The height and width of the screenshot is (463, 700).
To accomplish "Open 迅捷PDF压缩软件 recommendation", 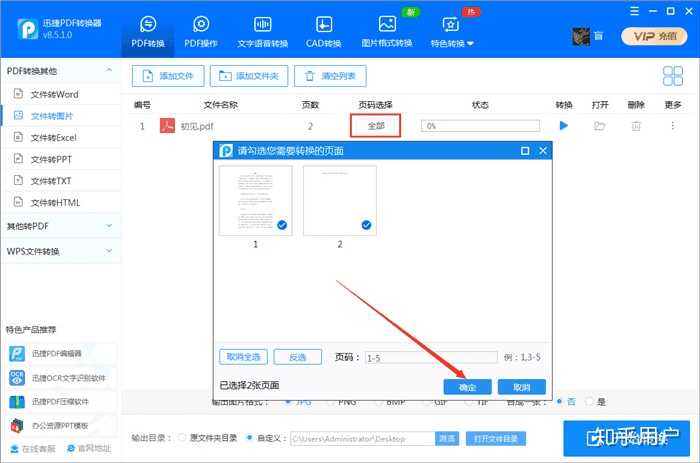I will pyautogui.click(x=62, y=401).
